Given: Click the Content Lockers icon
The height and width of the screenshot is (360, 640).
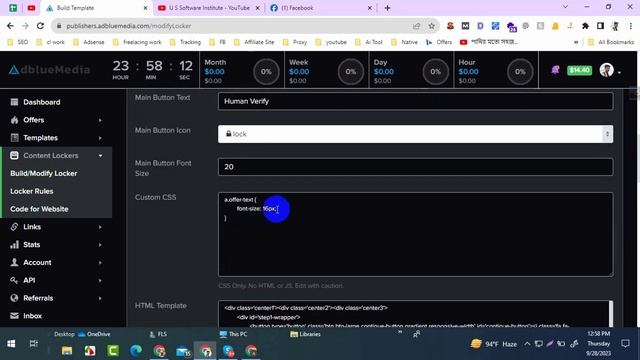Looking at the screenshot, I should click(x=14, y=156).
